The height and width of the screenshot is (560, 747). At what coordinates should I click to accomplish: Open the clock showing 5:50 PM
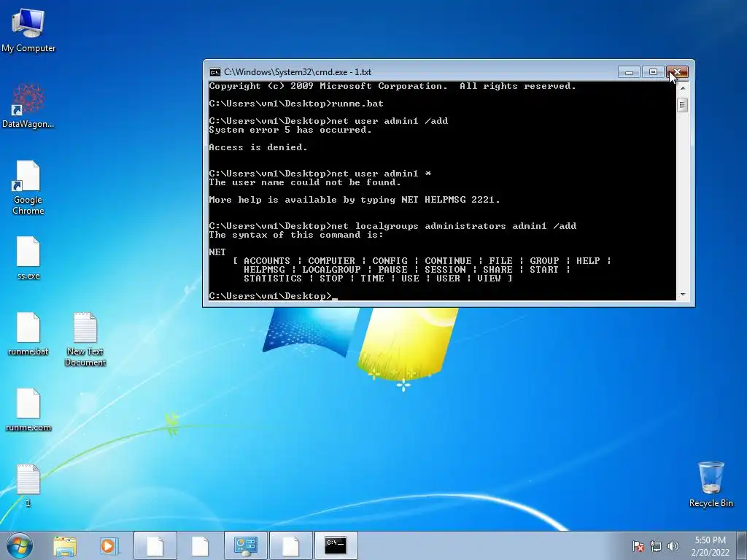(711, 545)
